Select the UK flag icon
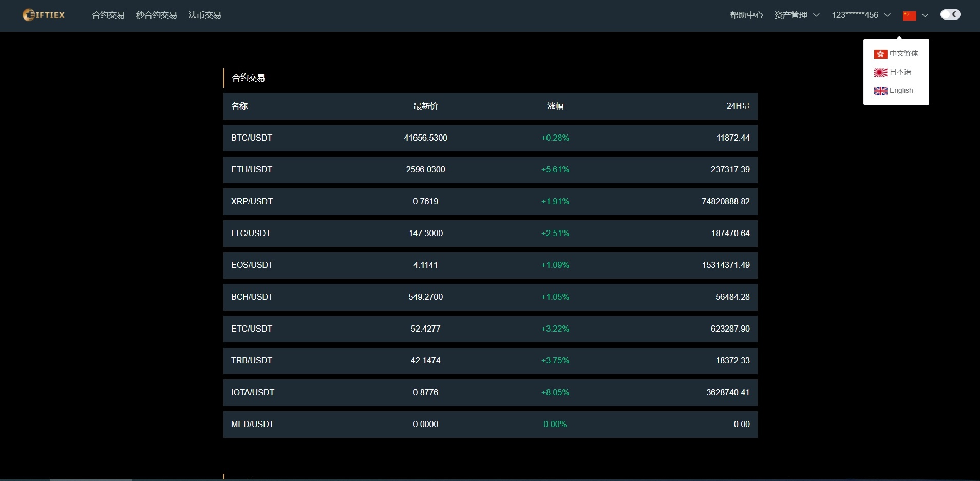The height and width of the screenshot is (481, 980). click(x=880, y=91)
